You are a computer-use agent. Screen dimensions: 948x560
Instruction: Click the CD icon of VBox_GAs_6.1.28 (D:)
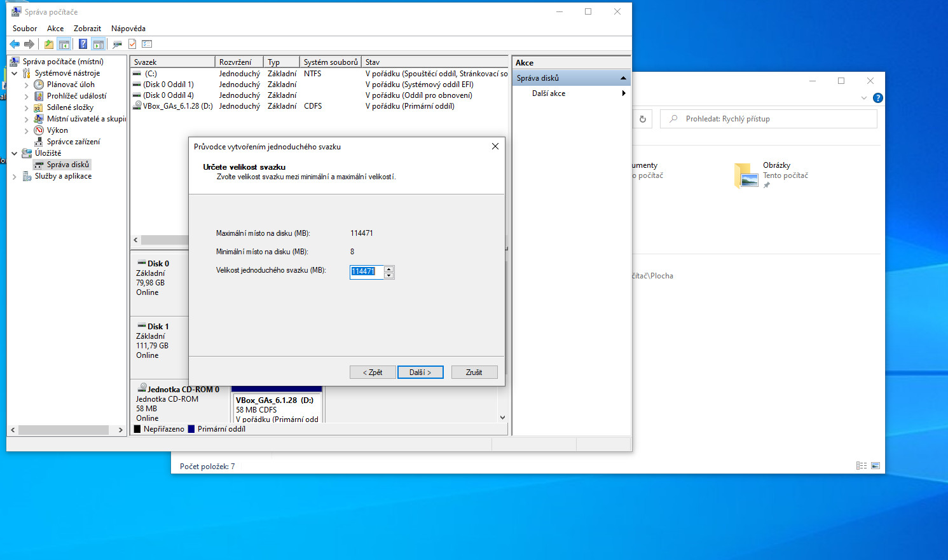137,106
